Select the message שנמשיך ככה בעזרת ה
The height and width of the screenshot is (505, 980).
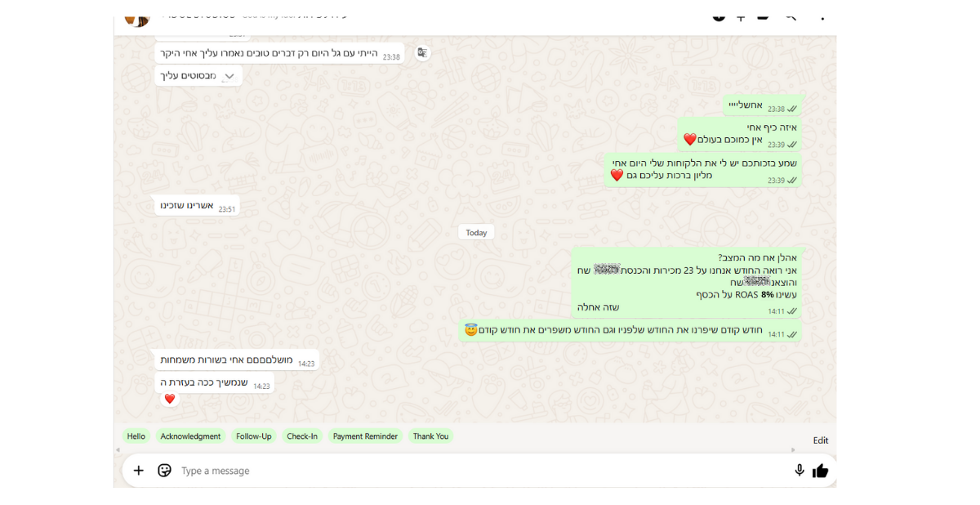click(215, 382)
